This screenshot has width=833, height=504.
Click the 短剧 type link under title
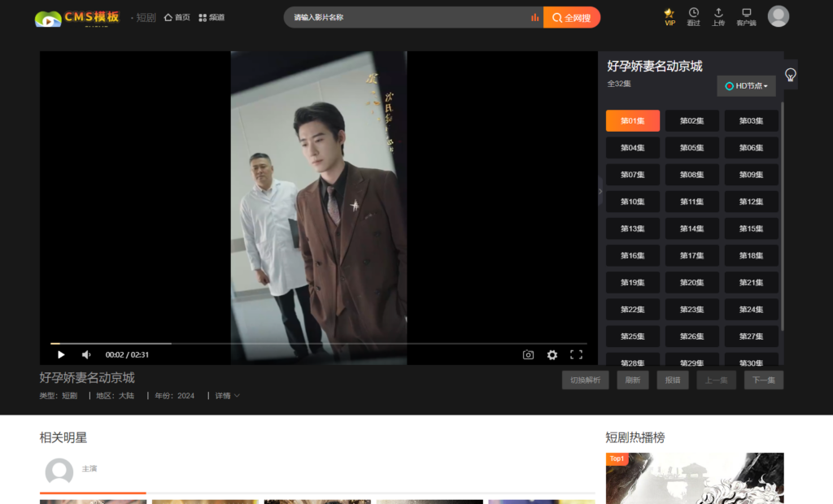click(x=70, y=396)
